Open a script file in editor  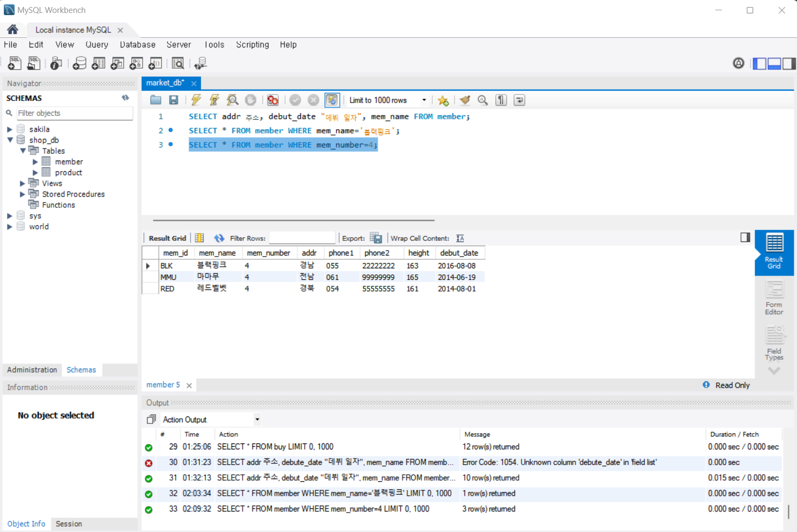[x=156, y=100]
